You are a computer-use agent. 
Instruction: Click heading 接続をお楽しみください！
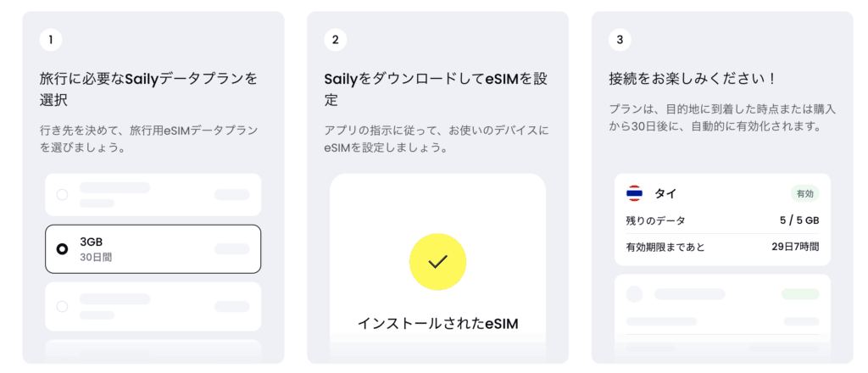pyautogui.click(x=693, y=79)
